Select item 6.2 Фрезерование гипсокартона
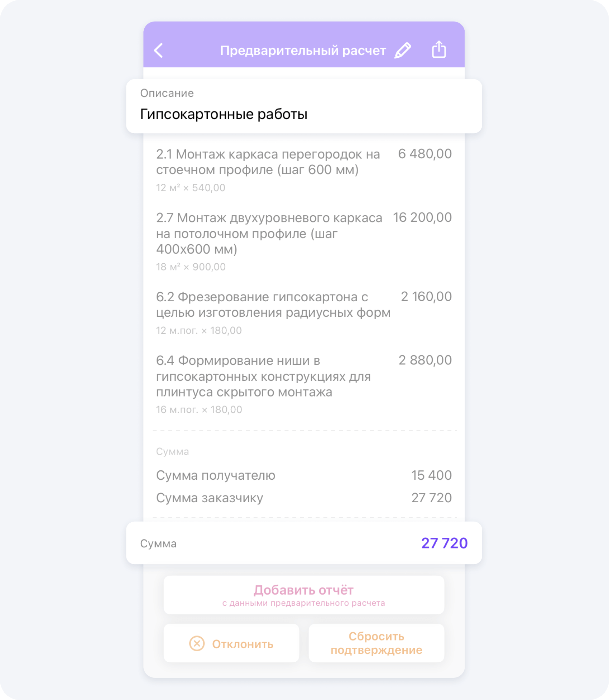 click(273, 305)
